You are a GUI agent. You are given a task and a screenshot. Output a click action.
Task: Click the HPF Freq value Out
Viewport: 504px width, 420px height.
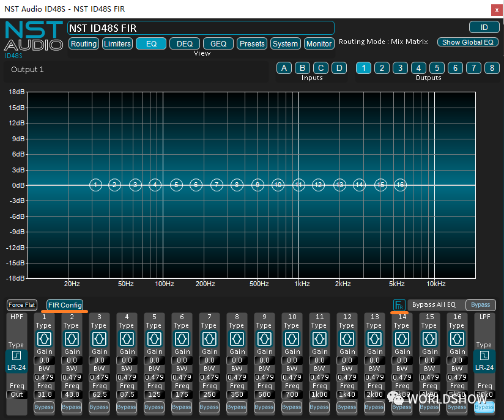click(x=17, y=394)
